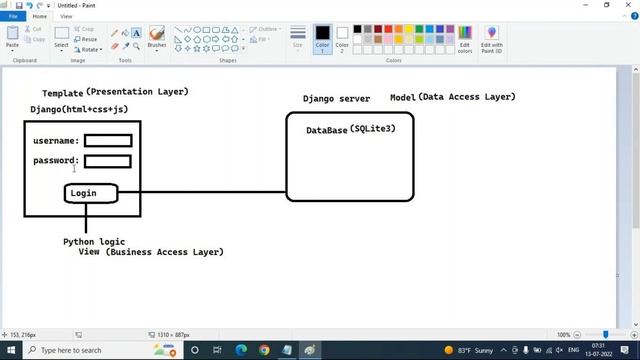Click the zoom out minus button

pos(577,335)
